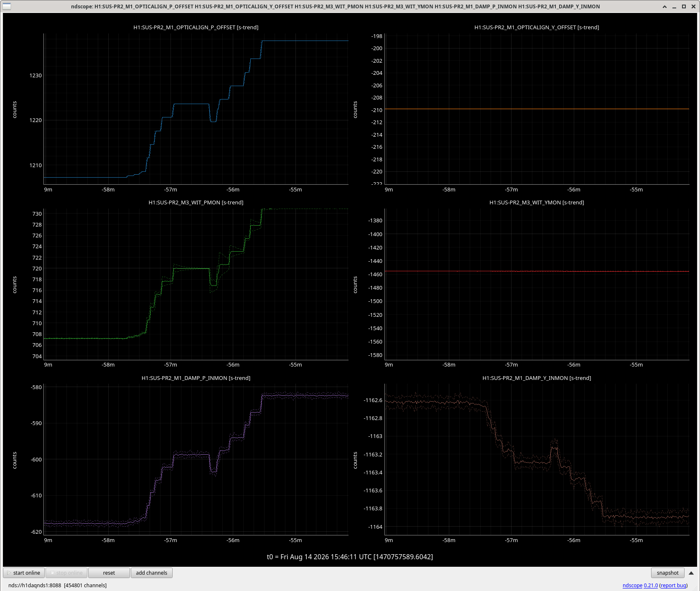This screenshot has width=700, height=591.
Task: Select the H1:SUS-PR2_M1_DAMP_P_INMON plot title
Action: click(x=196, y=378)
